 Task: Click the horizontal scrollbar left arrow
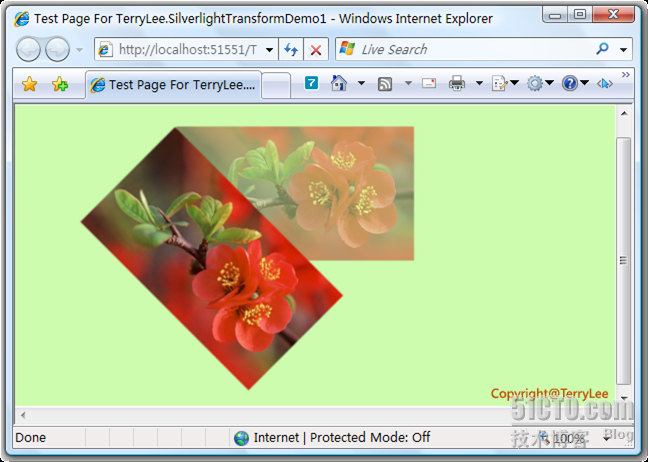[23, 415]
